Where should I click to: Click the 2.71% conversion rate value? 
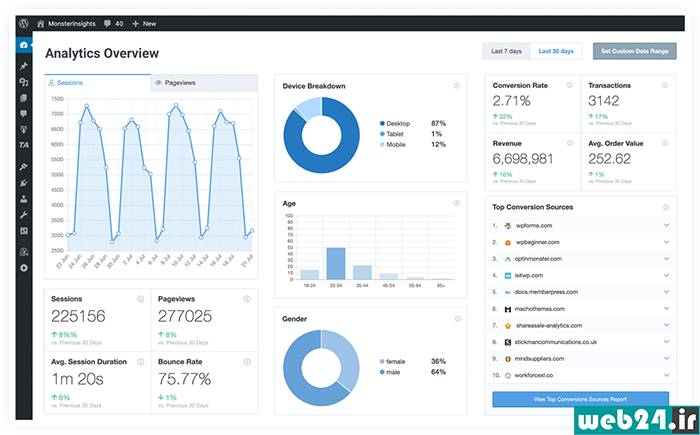coord(512,101)
